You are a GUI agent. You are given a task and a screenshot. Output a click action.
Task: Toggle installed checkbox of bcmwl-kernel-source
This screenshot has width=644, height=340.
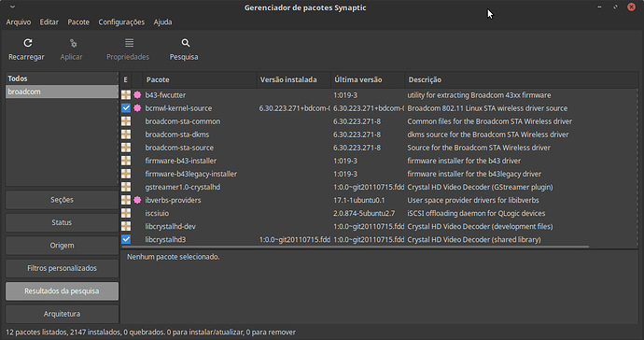point(126,108)
